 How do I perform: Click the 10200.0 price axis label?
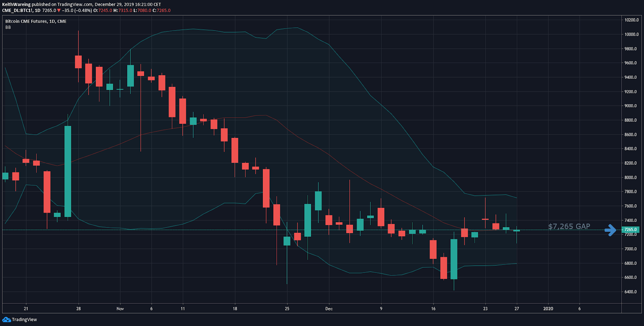click(632, 20)
